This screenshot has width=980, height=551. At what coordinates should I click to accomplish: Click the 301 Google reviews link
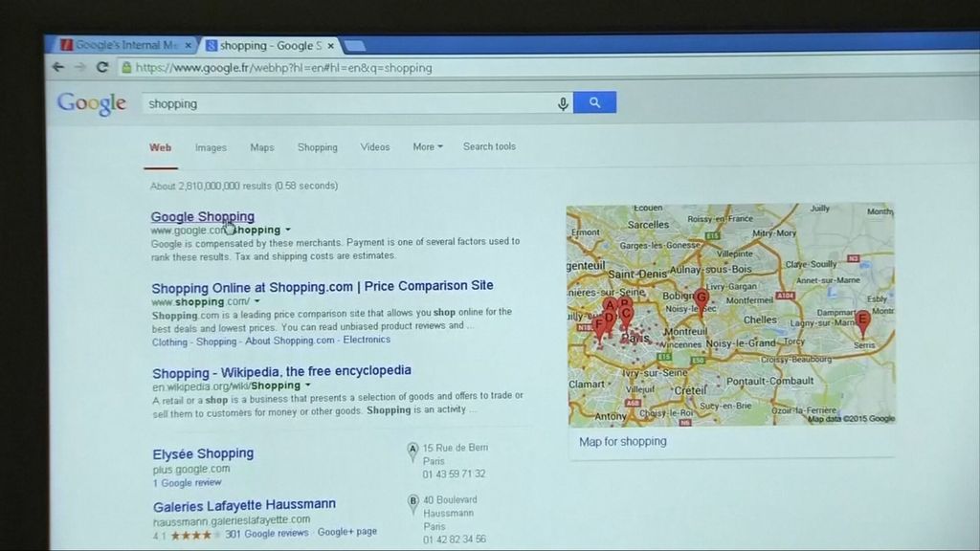point(267,534)
